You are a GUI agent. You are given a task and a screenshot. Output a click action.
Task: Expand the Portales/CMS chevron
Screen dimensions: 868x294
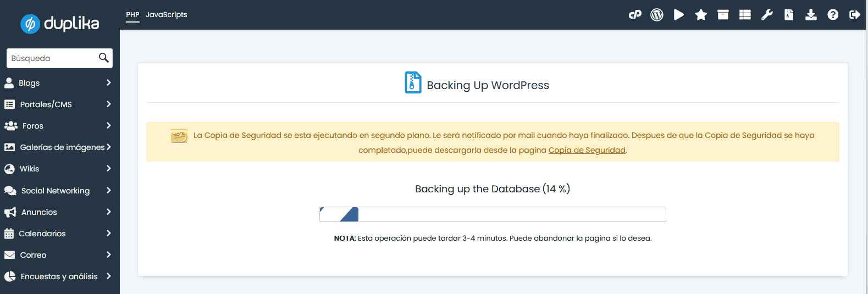[x=109, y=104]
